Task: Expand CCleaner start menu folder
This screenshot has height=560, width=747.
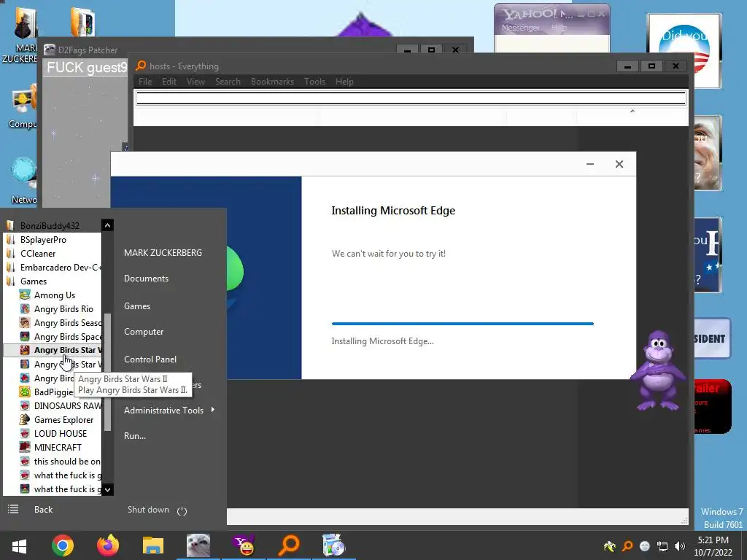Action: coord(38,253)
